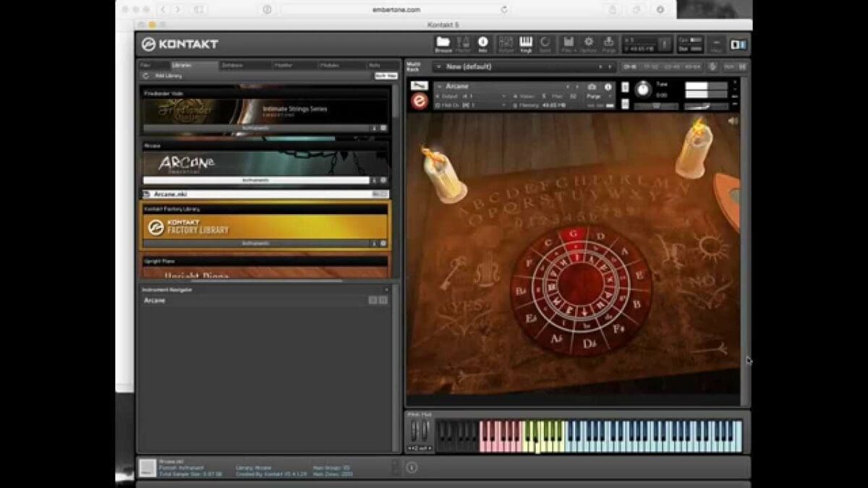This screenshot has height=488, width=868.
Task: Open Friedlander Violin Instruments button
Action: point(256,128)
